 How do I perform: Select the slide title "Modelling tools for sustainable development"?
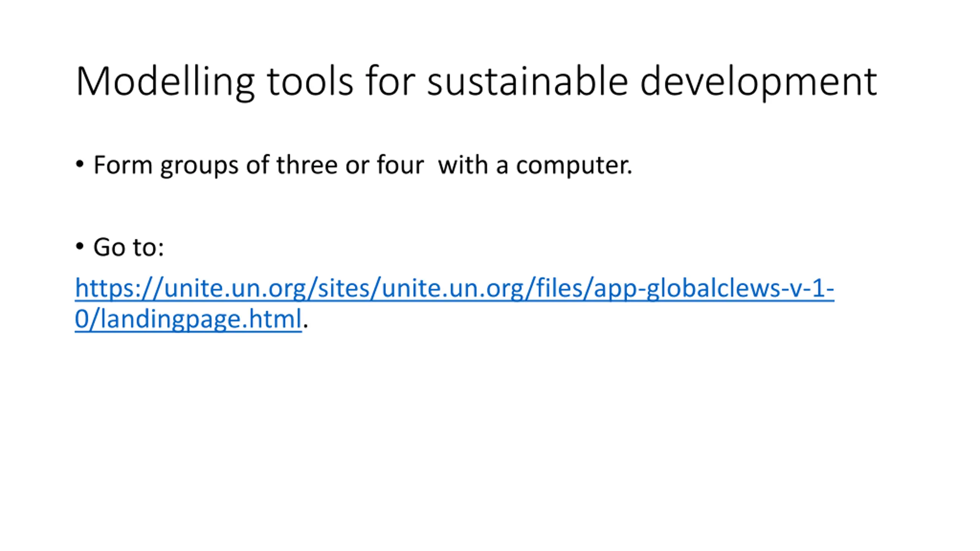pyautogui.click(x=477, y=82)
